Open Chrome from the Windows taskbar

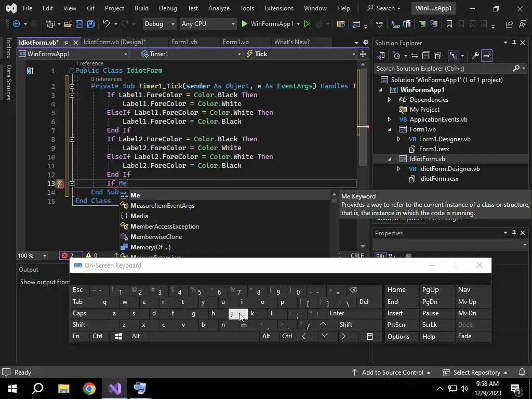(x=89, y=389)
